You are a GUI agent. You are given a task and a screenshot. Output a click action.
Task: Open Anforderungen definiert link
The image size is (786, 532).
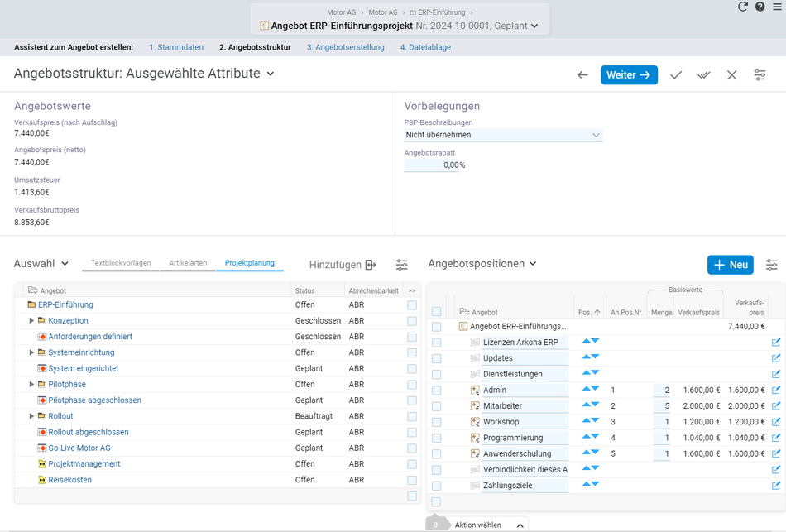(90, 337)
